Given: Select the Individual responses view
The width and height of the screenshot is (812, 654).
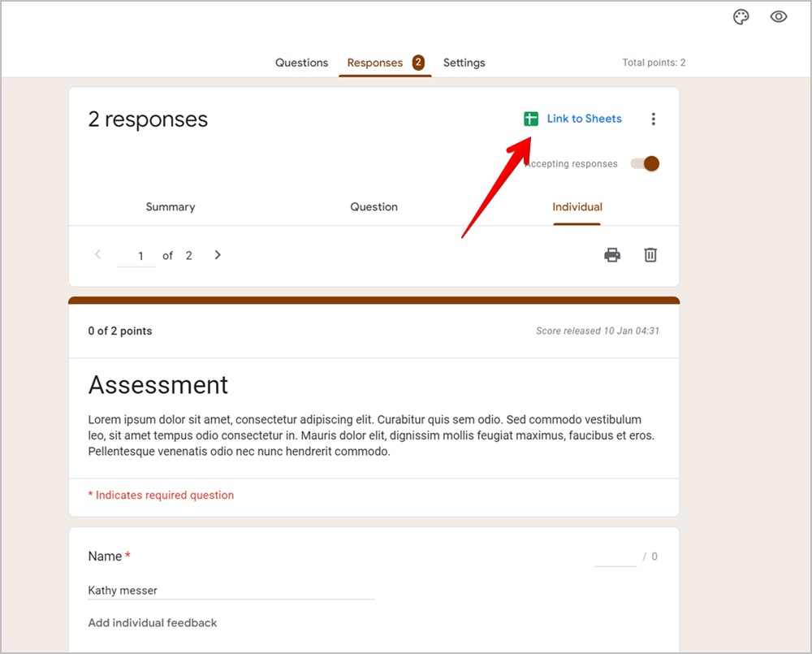Looking at the screenshot, I should [x=577, y=207].
